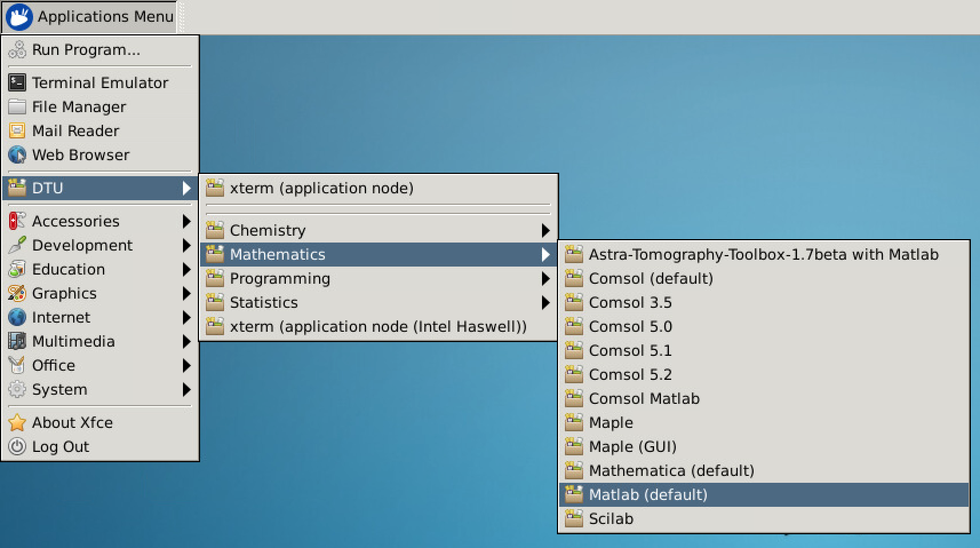Click the System gear icon
This screenshot has height=548, width=980.
point(17,390)
